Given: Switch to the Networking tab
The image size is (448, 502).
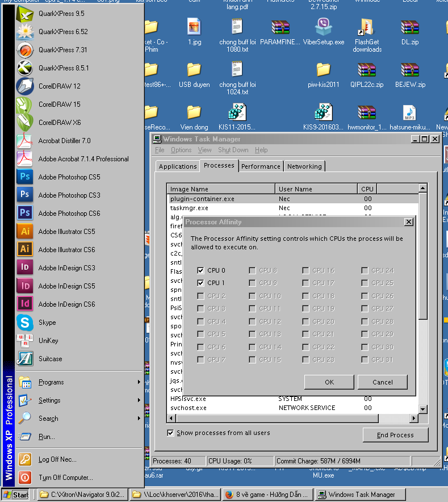Looking at the screenshot, I should click(x=304, y=166).
